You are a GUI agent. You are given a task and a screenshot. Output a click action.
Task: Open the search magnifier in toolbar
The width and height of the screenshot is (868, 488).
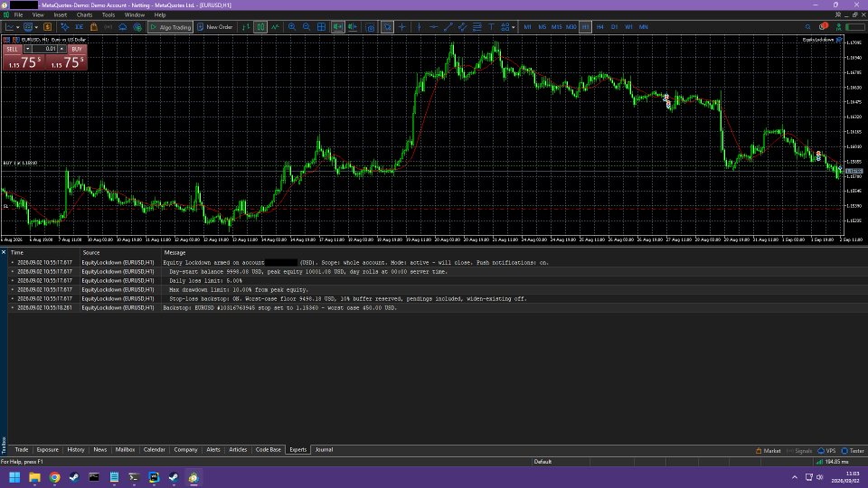807,26
